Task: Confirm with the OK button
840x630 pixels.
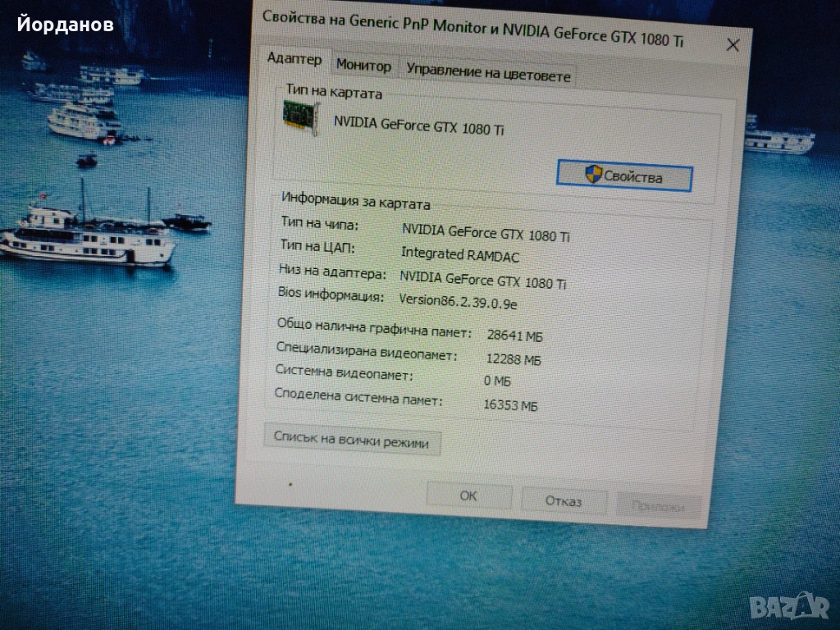Action: tap(468, 495)
